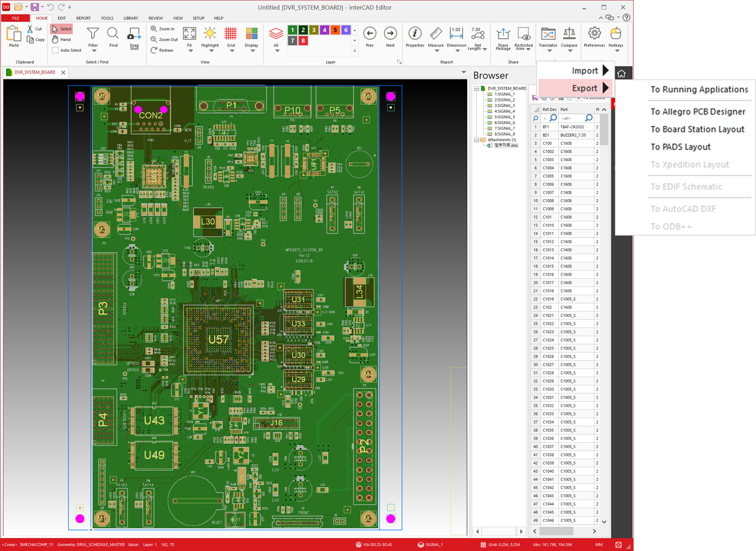Click the Copy tool
This screenshot has height=551, width=756.
(36, 40)
